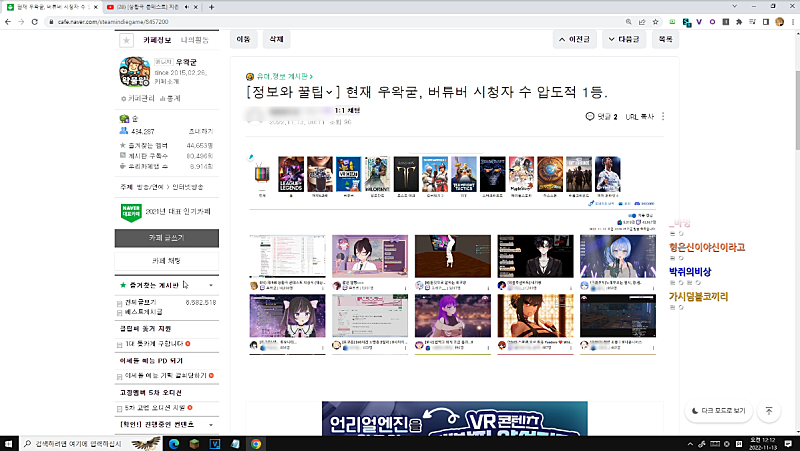
Task: Click the 우왁굳 cafe profile image
Action: [x=133, y=74]
